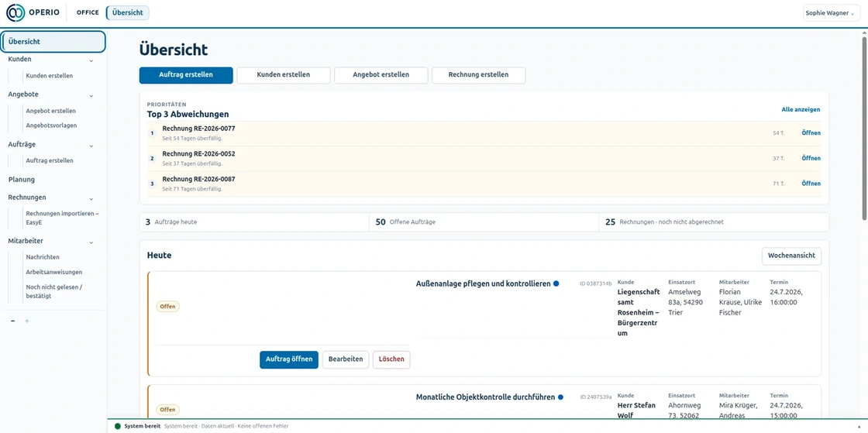Open the Sophie Wagner user dropdown
Viewport: 868px width, 433px height.
pyautogui.click(x=832, y=12)
